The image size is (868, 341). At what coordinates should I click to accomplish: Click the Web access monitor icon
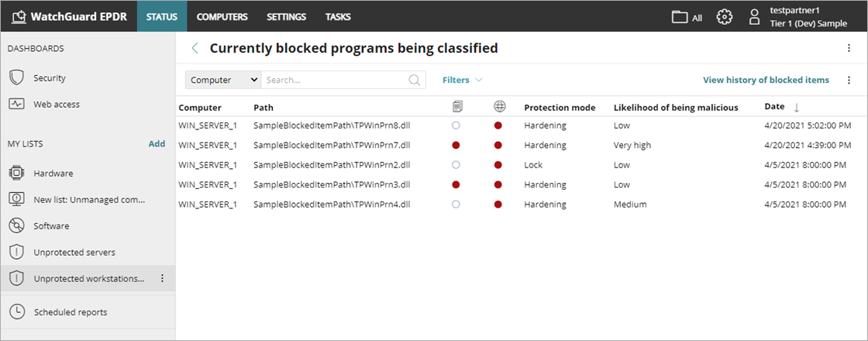(16, 105)
